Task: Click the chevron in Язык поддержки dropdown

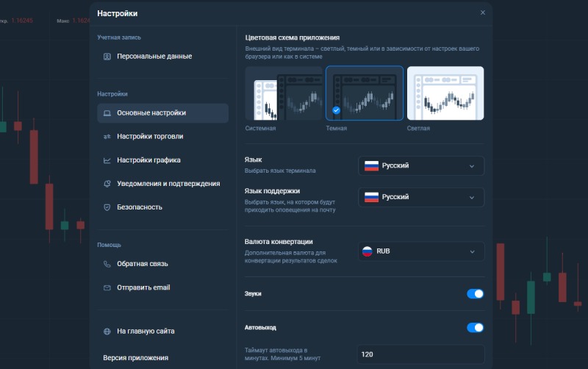Action: pos(472,198)
